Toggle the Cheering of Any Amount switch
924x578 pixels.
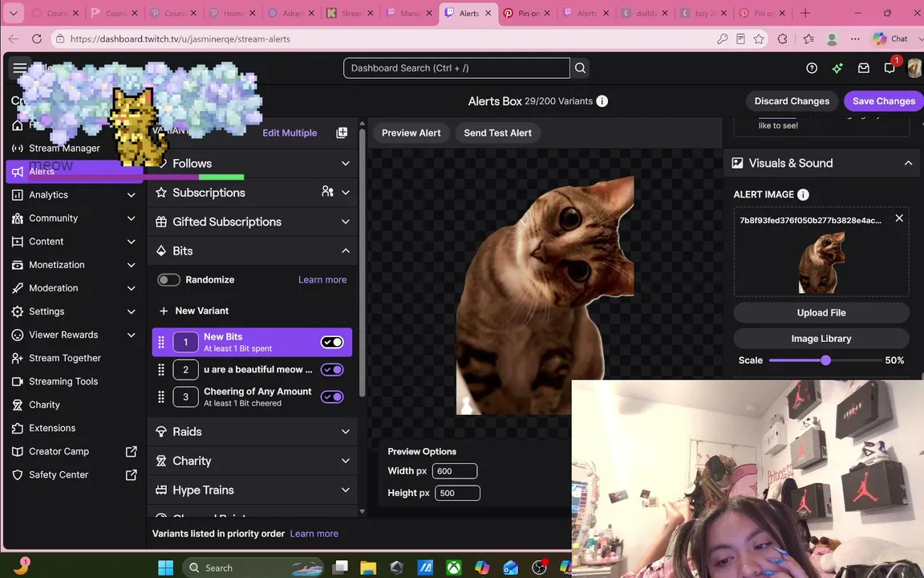[332, 397]
